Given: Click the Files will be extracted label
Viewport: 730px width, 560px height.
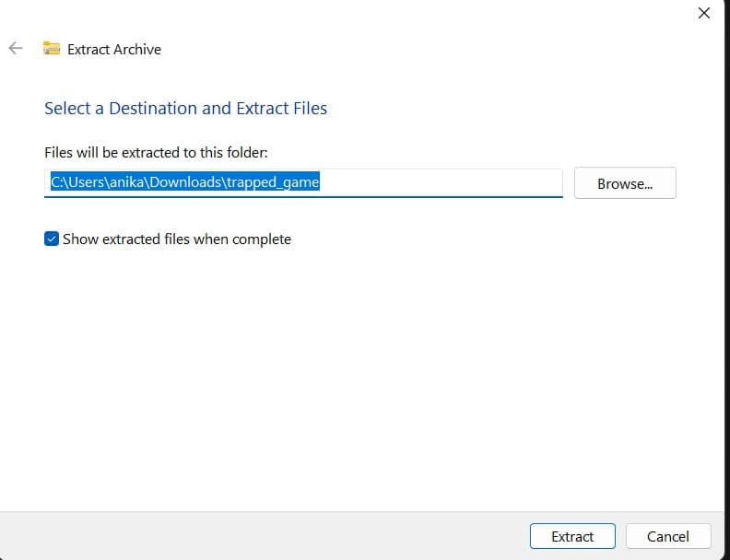Looking at the screenshot, I should point(156,152).
